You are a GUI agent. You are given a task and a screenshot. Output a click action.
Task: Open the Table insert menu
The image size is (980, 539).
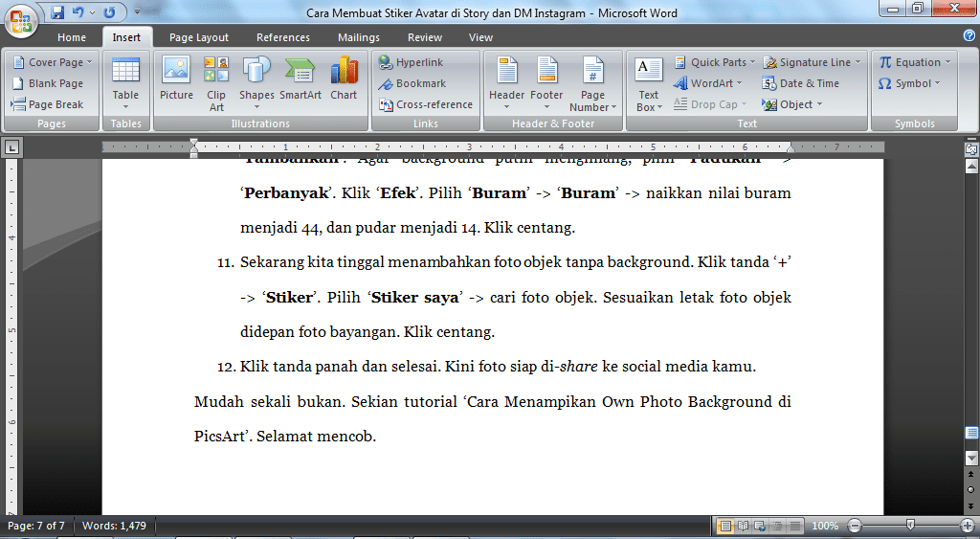(125, 83)
